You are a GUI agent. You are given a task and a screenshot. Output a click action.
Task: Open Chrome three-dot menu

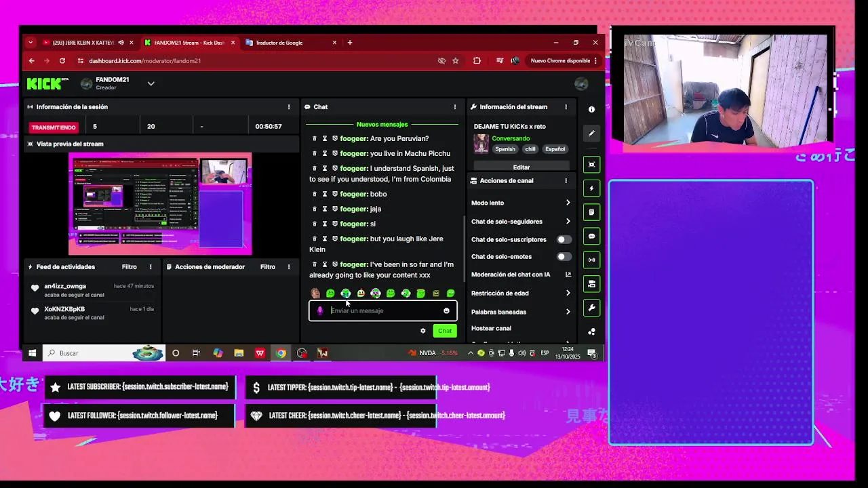pos(595,61)
